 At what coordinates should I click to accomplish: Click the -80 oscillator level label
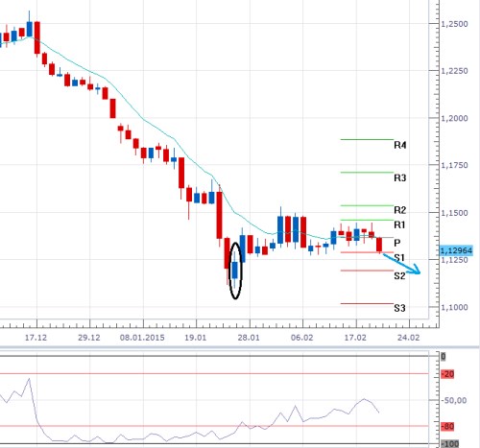tap(447, 426)
